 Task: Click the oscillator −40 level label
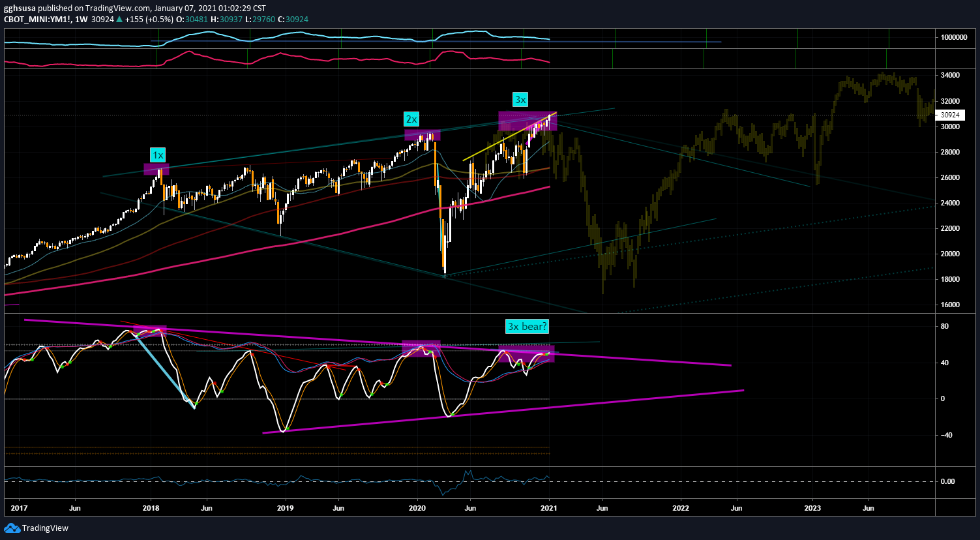tap(946, 436)
